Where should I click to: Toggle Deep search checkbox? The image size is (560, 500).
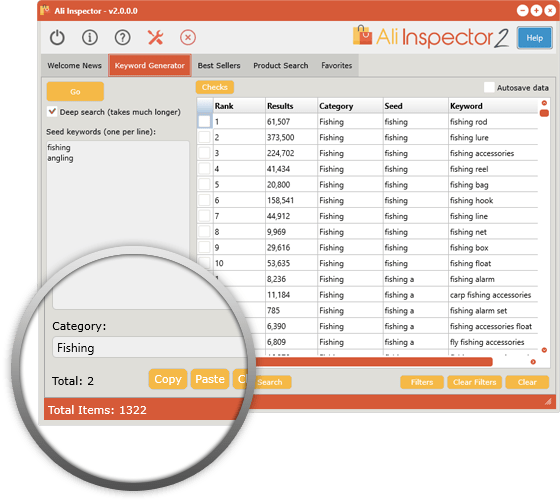point(52,111)
